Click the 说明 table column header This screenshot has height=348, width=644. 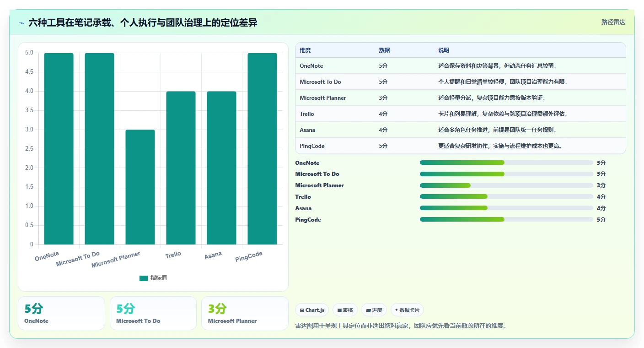444,50
